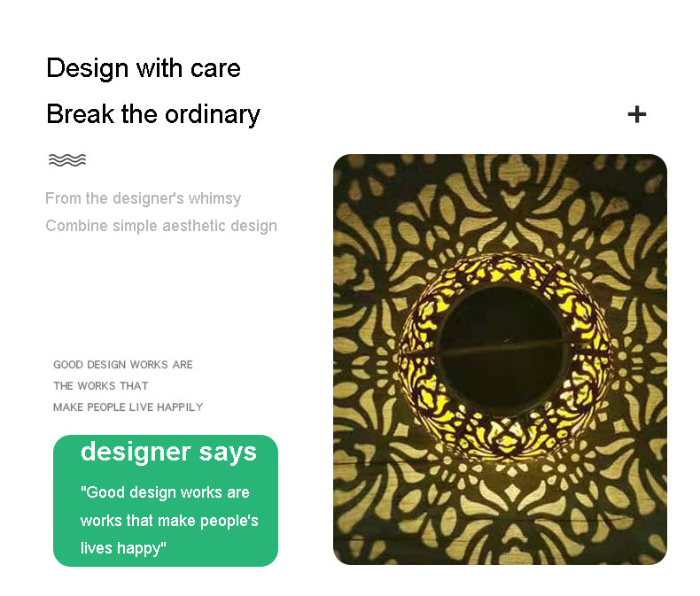Click the diamond shadow shape above the lantern

pyautogui.click(x=511, y=241)
